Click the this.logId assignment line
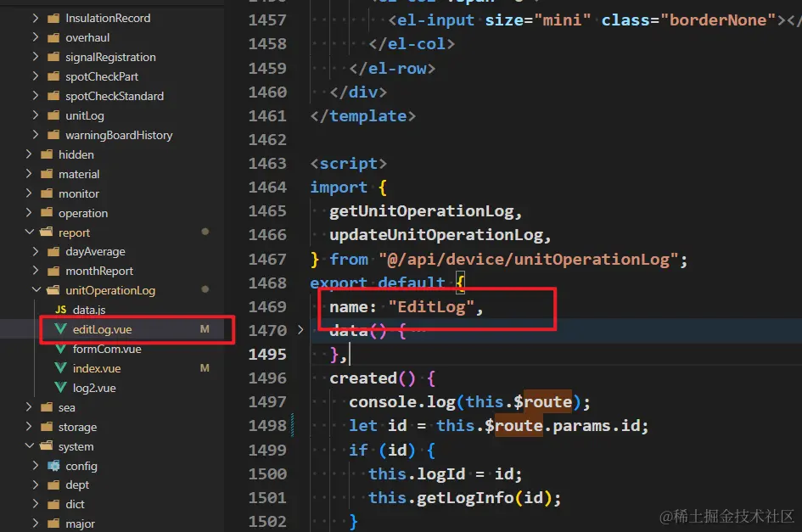The height and width of the screenshot is (532, 802). coord(445,474)
